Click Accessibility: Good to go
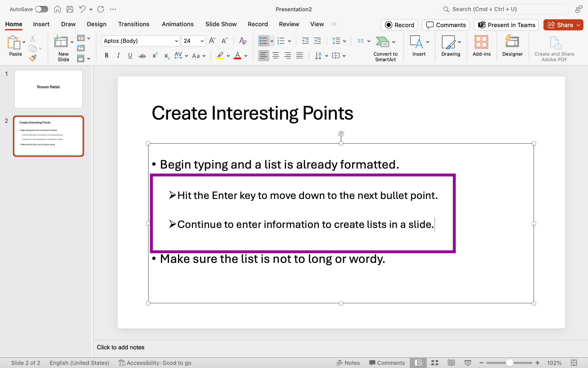This screenshot has height=368, width=588. point(155,363)
